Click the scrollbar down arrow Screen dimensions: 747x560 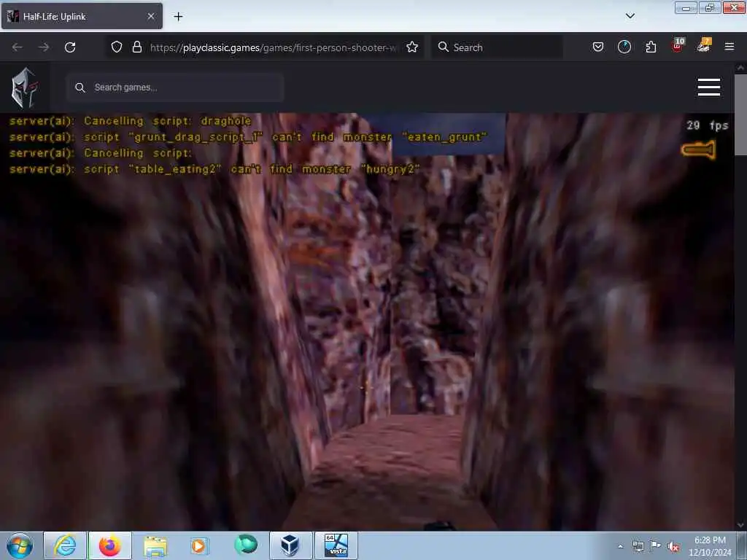740,525
